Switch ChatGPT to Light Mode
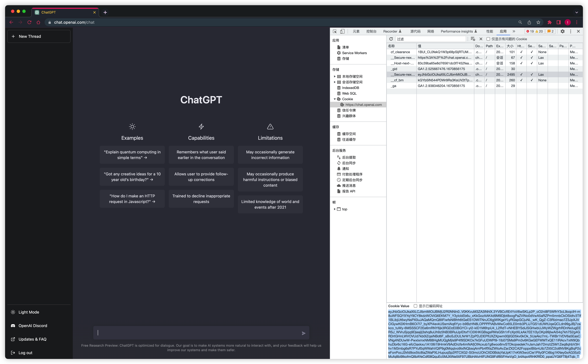This screenshot has height=364, width=588. [x=29, y=312]
